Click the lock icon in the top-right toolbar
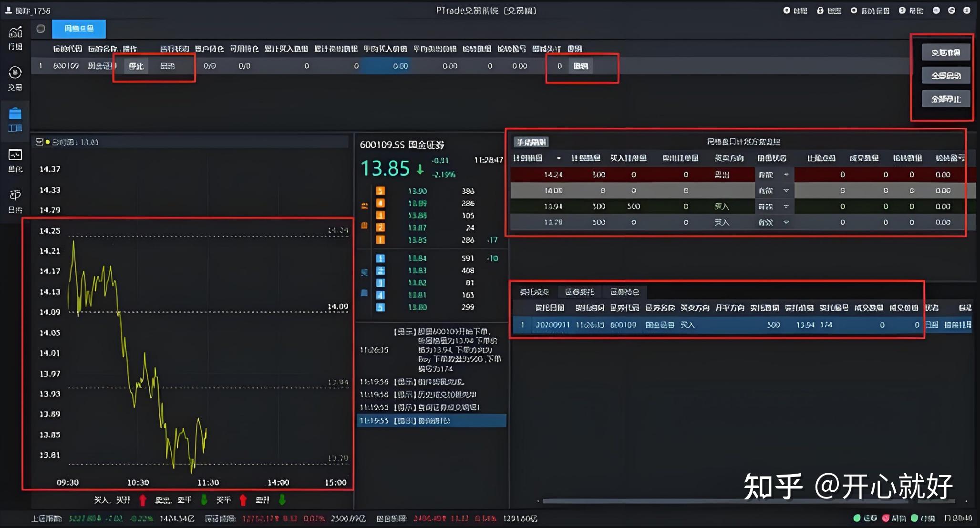 [x=821, y=10]
